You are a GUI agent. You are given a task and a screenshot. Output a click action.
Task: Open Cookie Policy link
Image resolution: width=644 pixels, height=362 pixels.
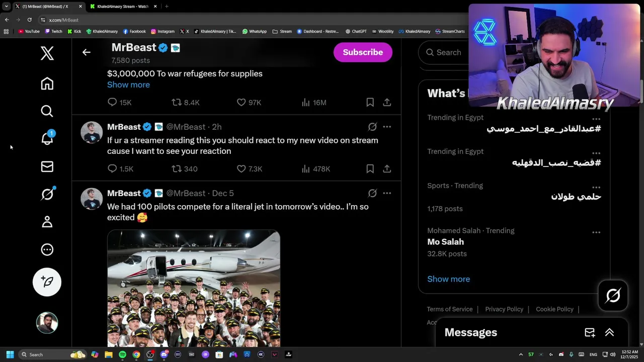(554, 309)
